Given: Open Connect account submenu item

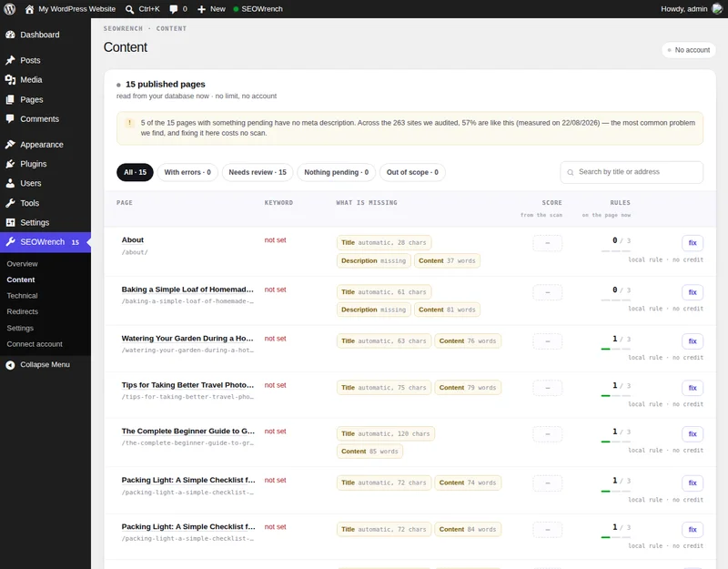Looking at the screenshot, I should coord(35,344).
